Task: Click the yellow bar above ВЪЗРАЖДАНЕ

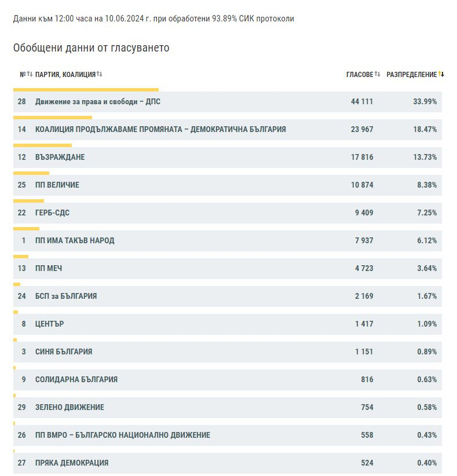Action: click(x=42, y=145)
